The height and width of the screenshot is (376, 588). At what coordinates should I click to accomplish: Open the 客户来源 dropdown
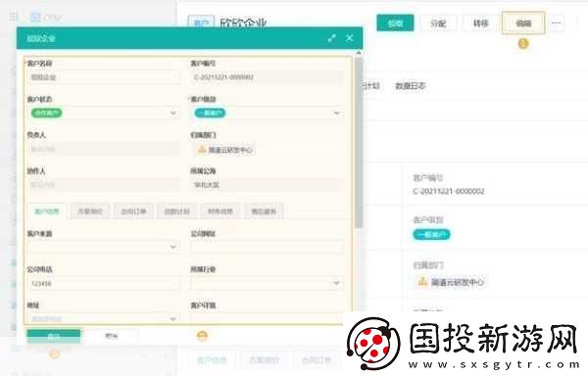click(x=103, y=247)
